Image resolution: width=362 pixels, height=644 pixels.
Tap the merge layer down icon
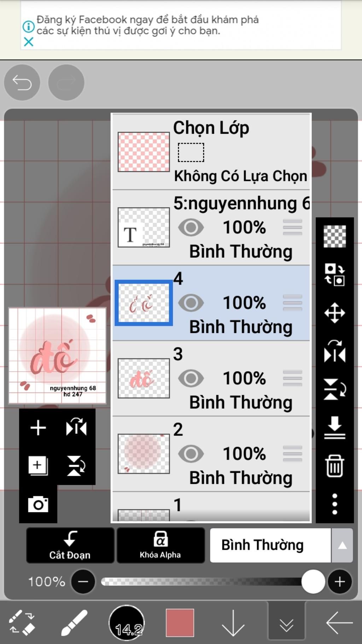pyautogui.click(x=334, y=427)
